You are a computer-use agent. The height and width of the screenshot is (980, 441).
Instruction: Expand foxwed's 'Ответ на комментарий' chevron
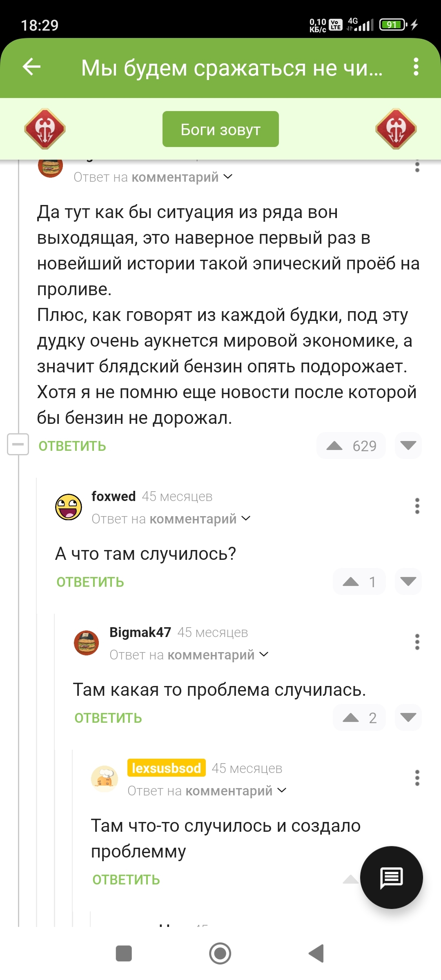246,519
